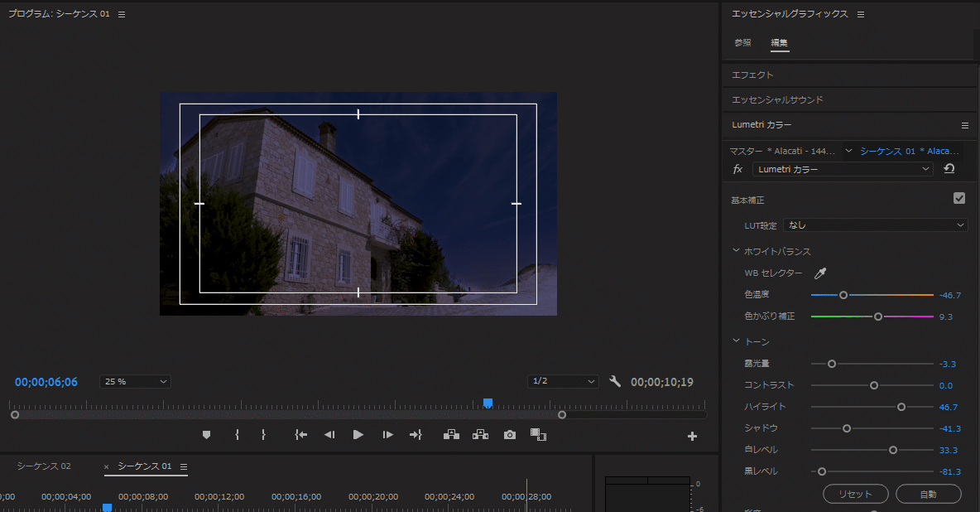Collapse the ホワイトバランス section
This screenshot has height=512, width=980.
point(736,250)
